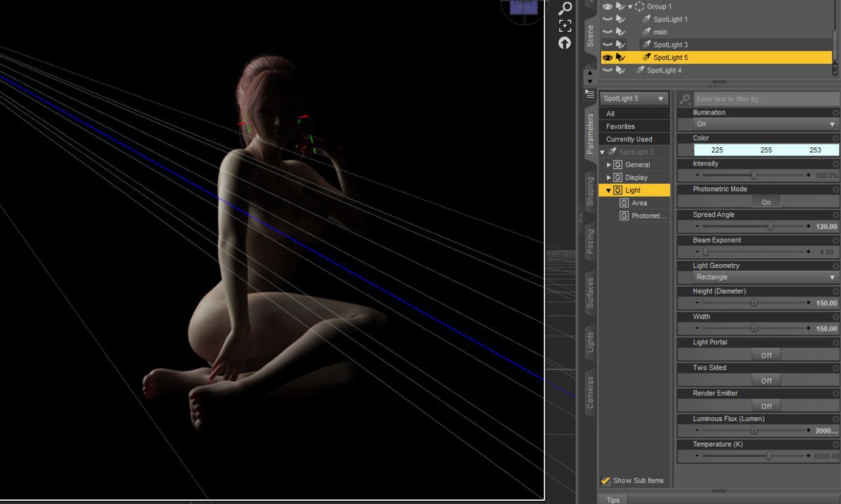Toggle selectability arrow for SpotLight 5
The image size is (841, 504).
point(620,57)
